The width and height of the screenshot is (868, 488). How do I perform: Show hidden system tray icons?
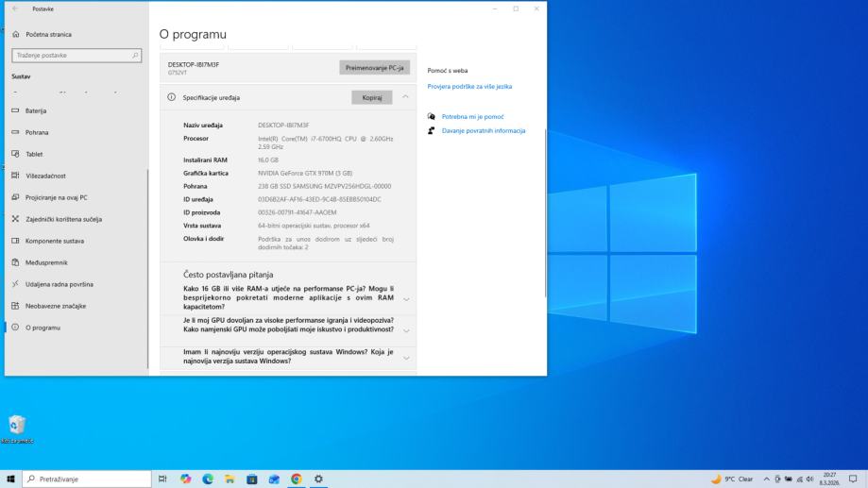pos(767,480)
